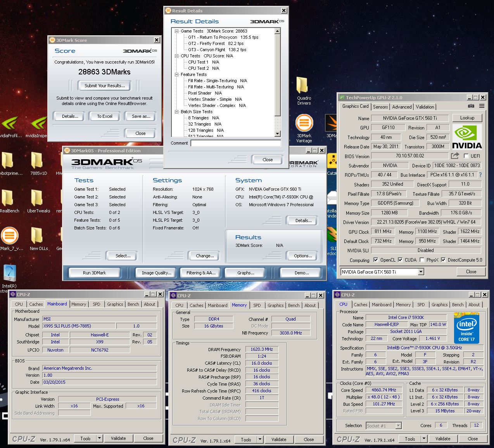Viewport: 494px width, 448px height.
Task: Take a GPU-Z screenshot with camera icon
Action: point(471,106)
